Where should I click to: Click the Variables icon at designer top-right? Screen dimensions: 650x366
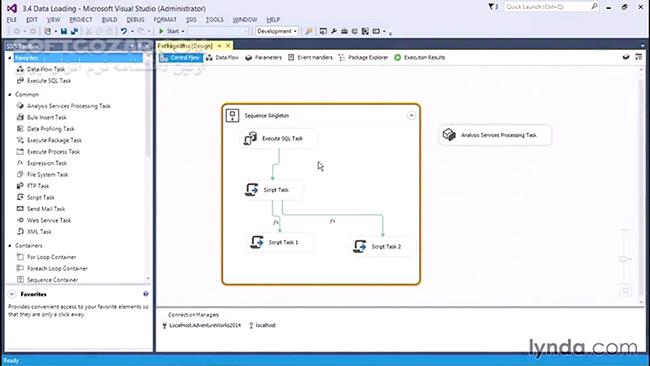click(x=626, y=57)
